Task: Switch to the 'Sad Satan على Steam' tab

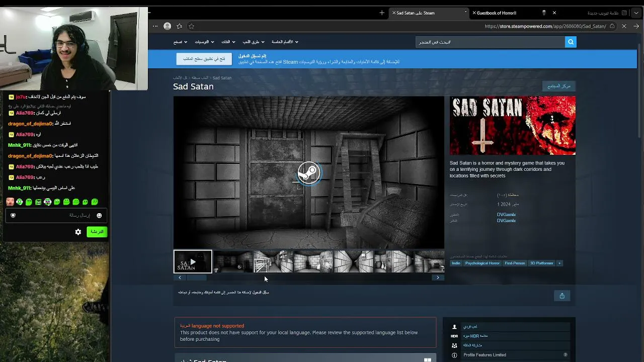Action: click(x=428, y=13)
